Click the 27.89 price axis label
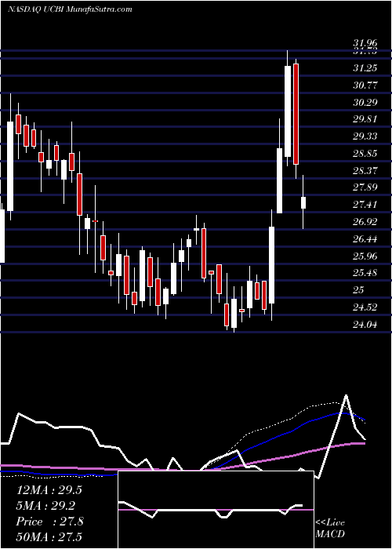Screen dimensions: 392x549 [x=365, y=187]
